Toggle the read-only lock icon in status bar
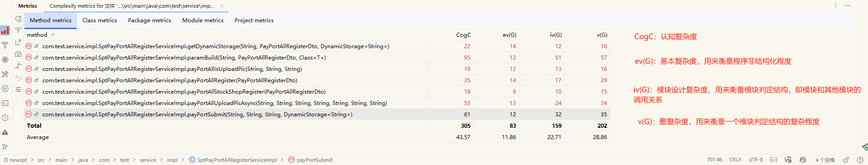868x165 pixels. 846,160
